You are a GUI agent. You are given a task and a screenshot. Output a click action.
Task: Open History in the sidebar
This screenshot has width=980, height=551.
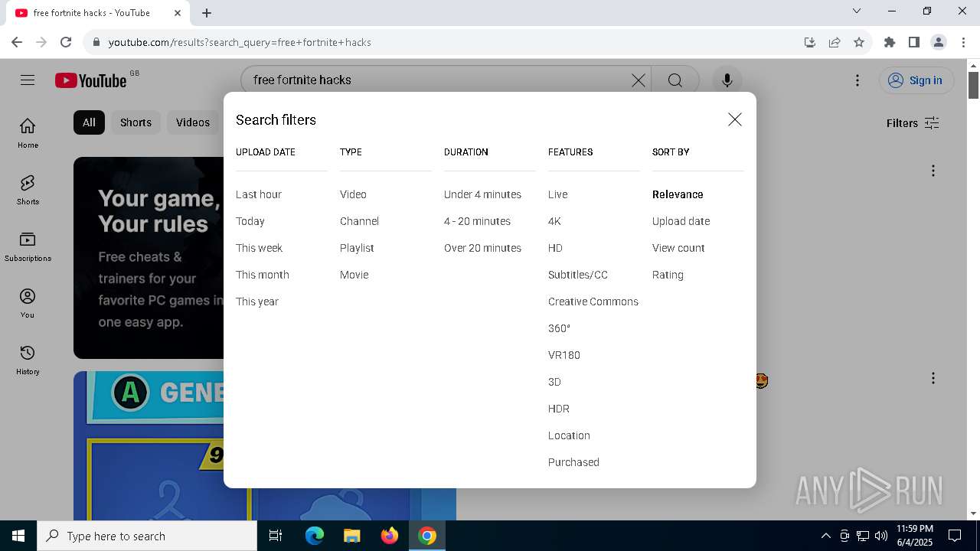pos(28,360)
